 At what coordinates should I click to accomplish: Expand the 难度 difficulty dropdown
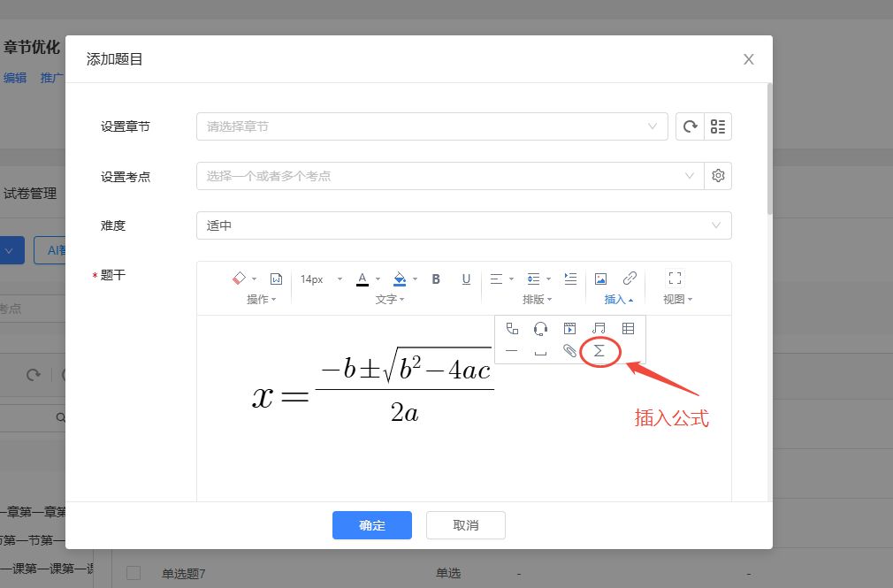coord(463,225)
